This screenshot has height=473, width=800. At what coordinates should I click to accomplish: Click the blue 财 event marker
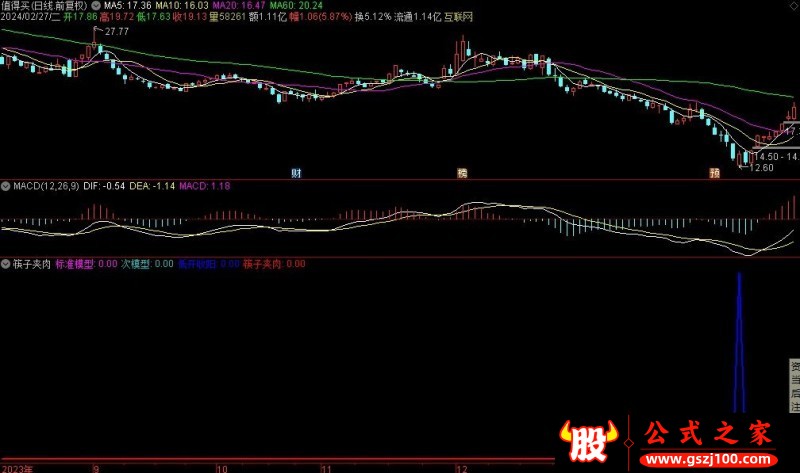[296, 173]
